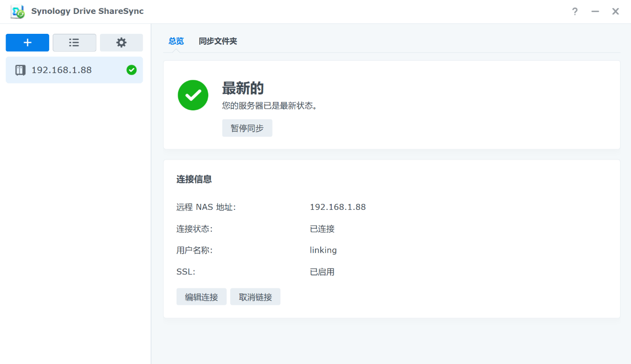Click the username value linking

click(323, 250)
